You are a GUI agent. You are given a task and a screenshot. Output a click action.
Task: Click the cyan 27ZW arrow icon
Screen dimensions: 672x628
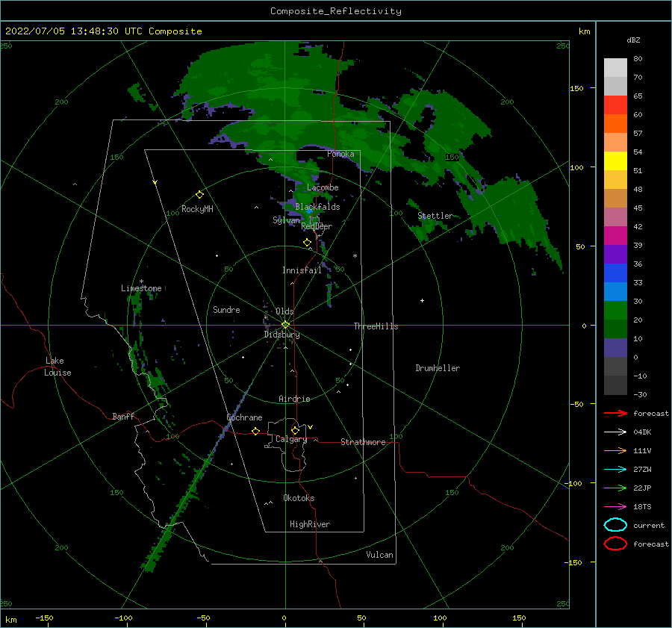click(x=615, y=470)
